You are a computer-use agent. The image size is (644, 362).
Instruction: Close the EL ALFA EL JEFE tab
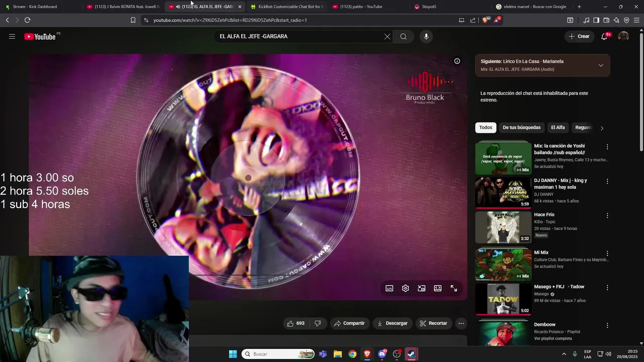tap(239, 7)
